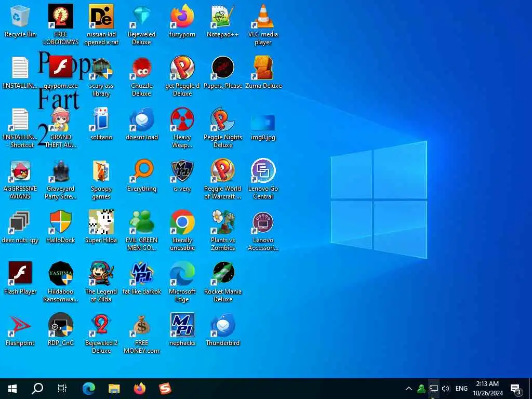
Task: Open Peggle World of Warcraft shortcut
Action: (x=222, y=179)
